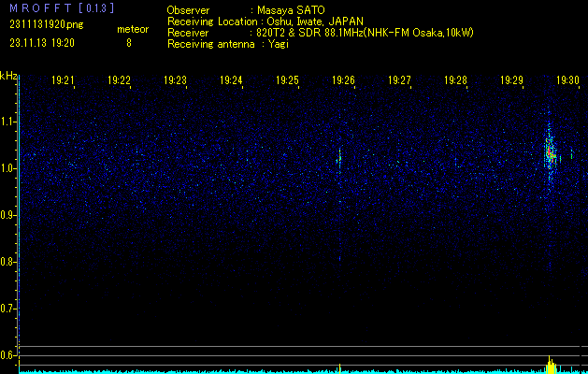Click the bright meteor echo near 19:30
This screenshot has height=374, width=588.
point(551,152)
